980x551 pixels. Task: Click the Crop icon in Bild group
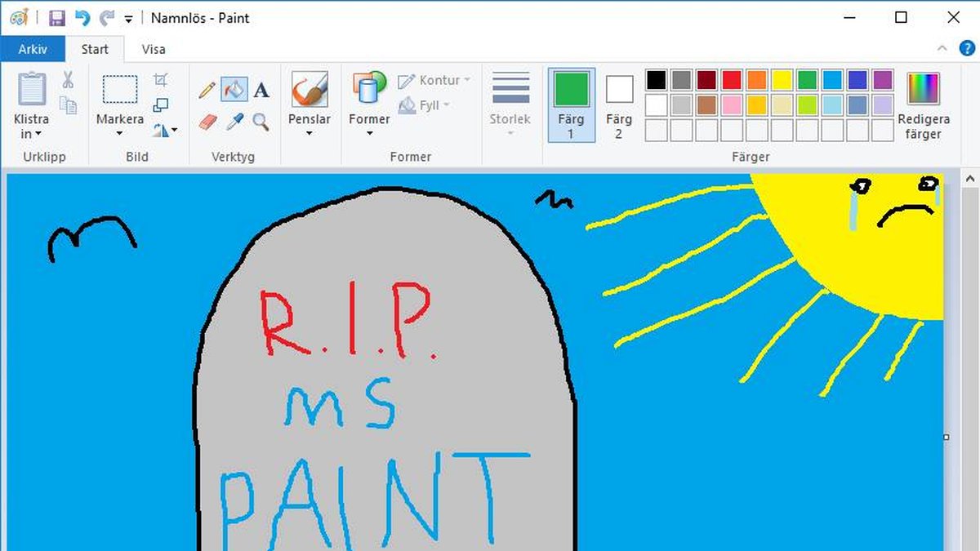161,80
